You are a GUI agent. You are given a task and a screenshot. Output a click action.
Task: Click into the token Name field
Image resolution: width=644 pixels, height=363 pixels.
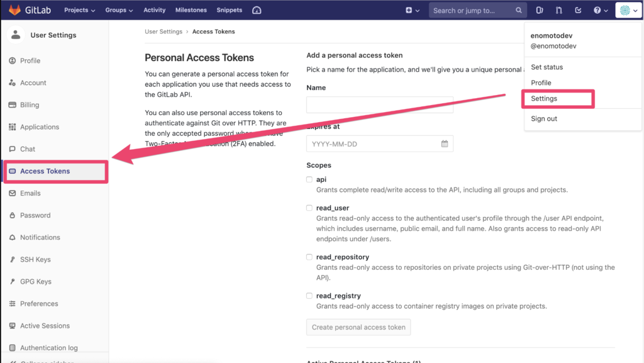pos(379,104)
